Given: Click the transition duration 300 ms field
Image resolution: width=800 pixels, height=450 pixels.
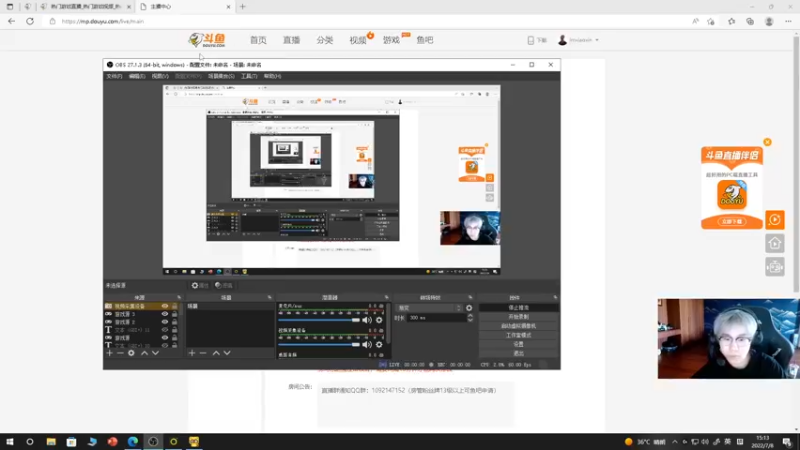Looking at the screenshot, I should pos(436,318).
